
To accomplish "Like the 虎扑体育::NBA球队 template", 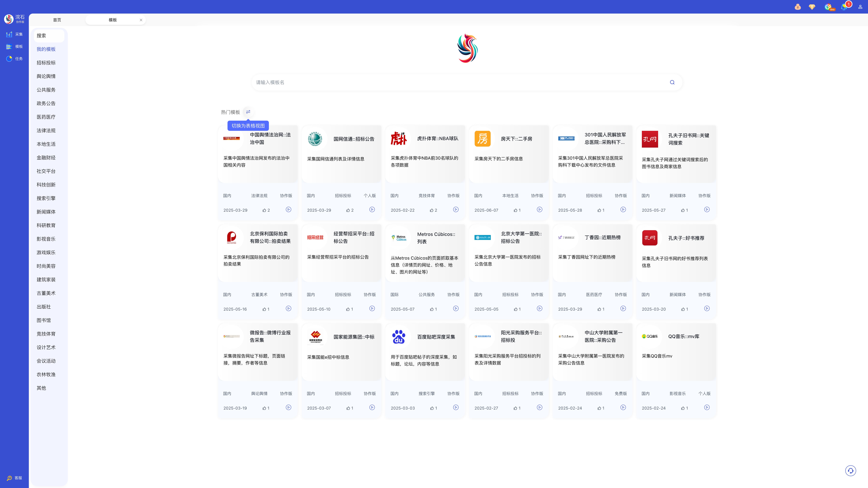I will tap(432, 210).
